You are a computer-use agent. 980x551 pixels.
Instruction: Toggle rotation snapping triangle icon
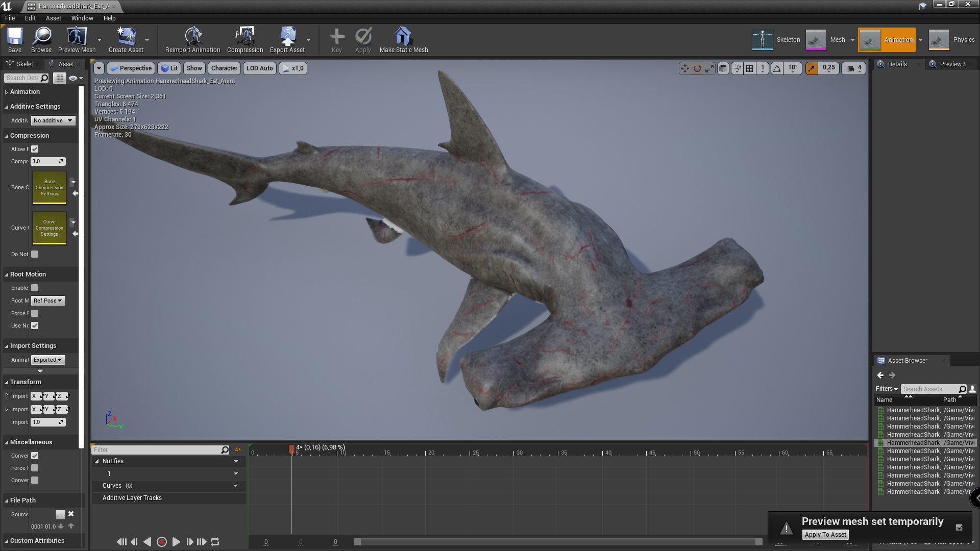point(777,68)
